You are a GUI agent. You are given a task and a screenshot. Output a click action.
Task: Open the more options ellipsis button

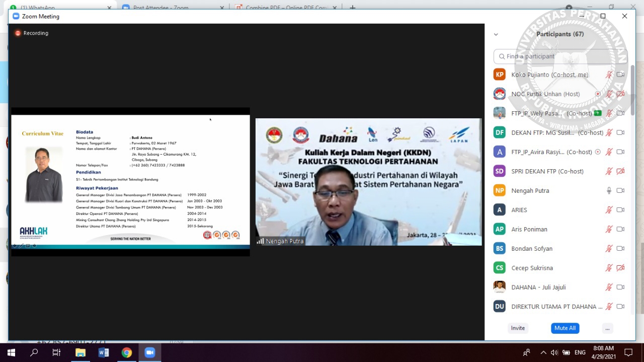(607, 328)
